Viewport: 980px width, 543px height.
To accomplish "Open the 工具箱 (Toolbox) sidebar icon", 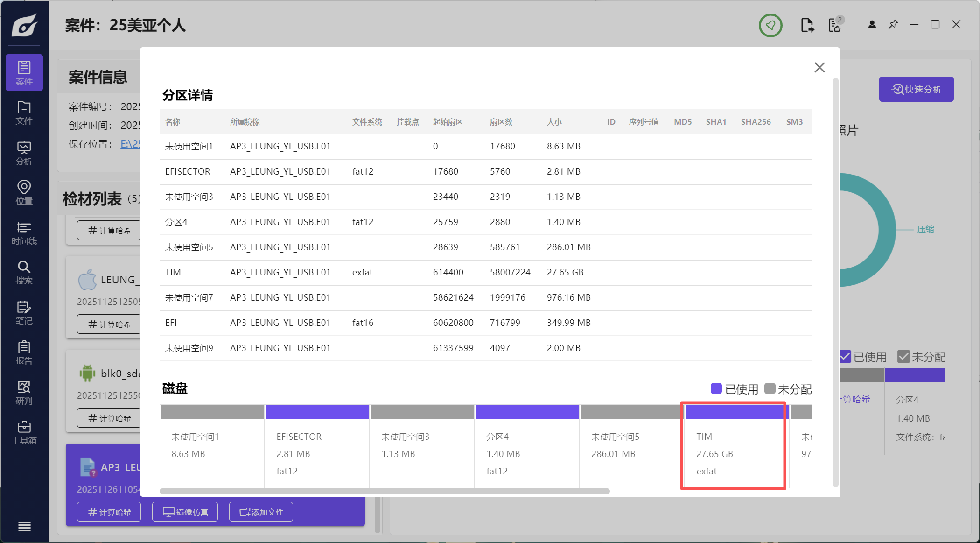I will point(24,433).
